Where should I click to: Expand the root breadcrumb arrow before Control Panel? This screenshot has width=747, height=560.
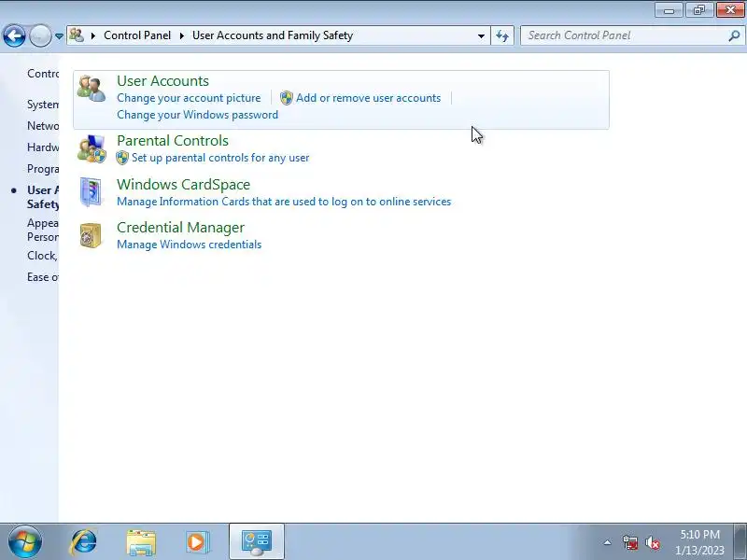[x=93, y=35]
